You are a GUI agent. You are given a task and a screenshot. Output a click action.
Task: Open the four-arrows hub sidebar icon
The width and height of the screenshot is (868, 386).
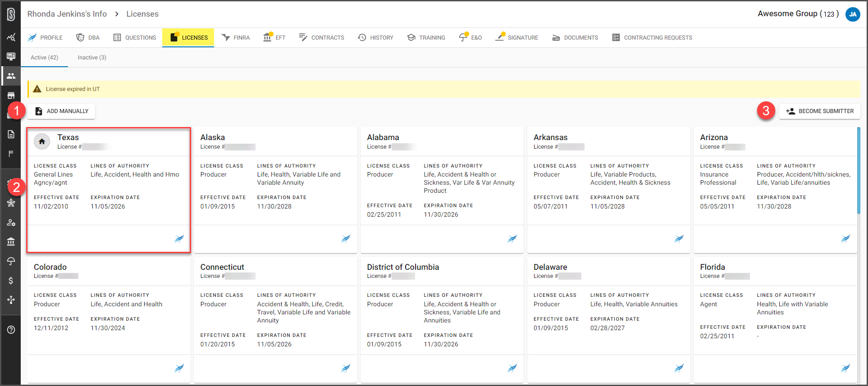click(x=11, y=300)
